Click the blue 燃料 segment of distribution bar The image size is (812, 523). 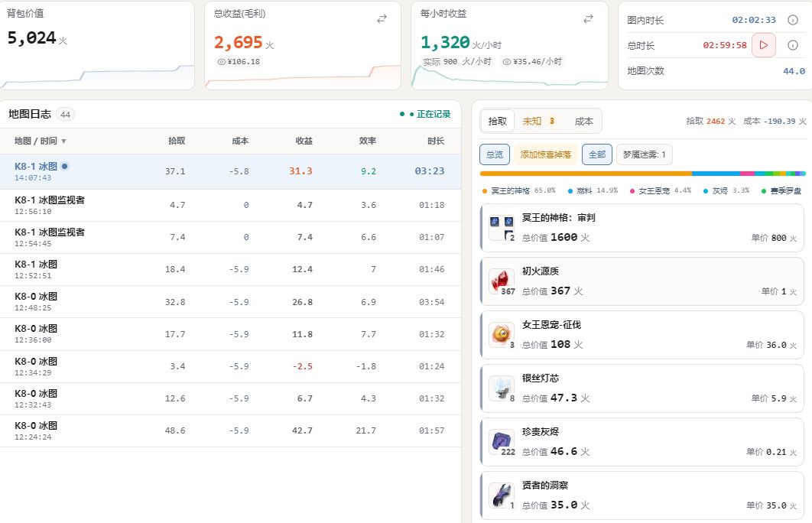pyautogui.click(x=716, y=174)
